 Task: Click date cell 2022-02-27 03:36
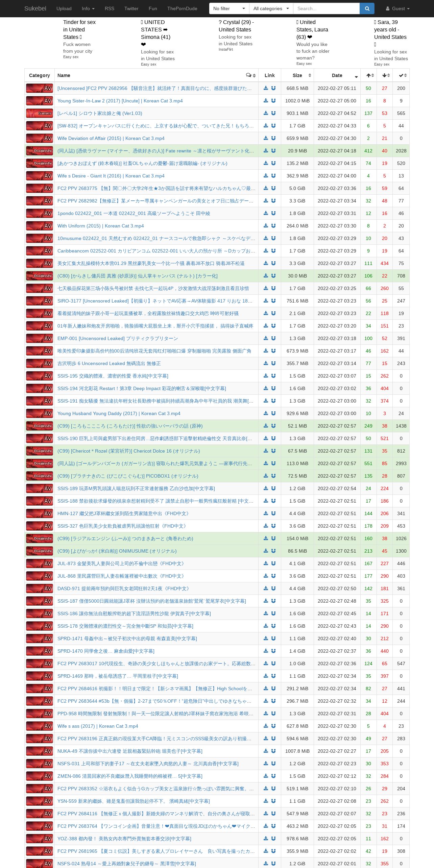pyautogui.click(x=337, y=188)
